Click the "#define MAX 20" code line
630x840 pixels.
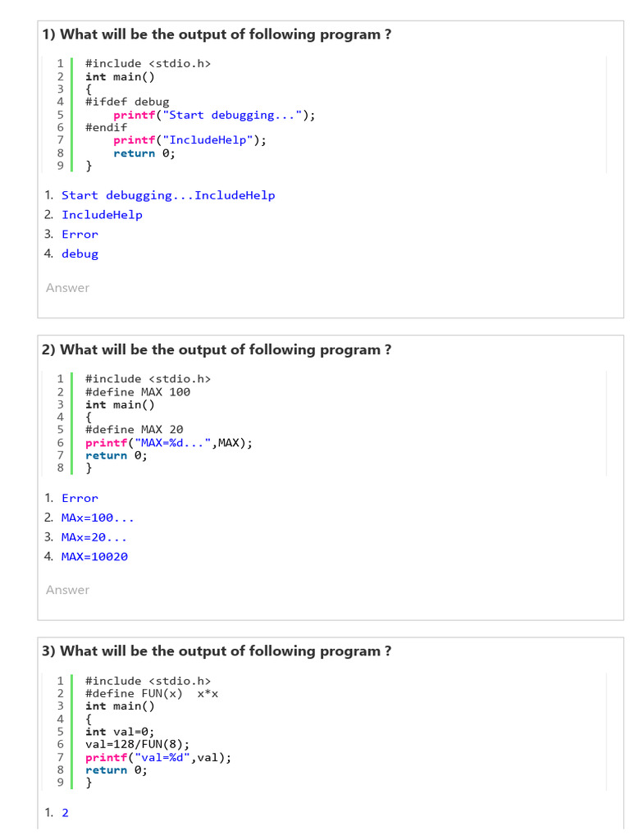pos(134,430)
